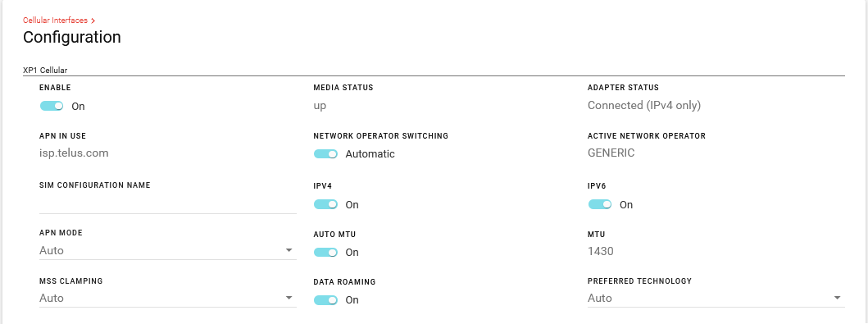Open the APN Mode dropdown
The width and height of the screenshot is (868, 324).
[168, 250]
